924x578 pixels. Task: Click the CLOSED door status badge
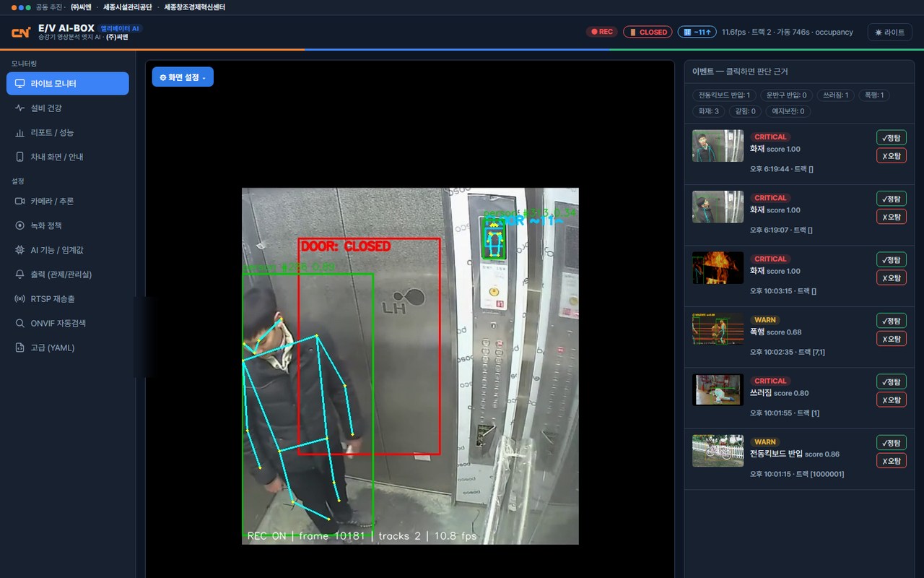(x=648, y=32)
